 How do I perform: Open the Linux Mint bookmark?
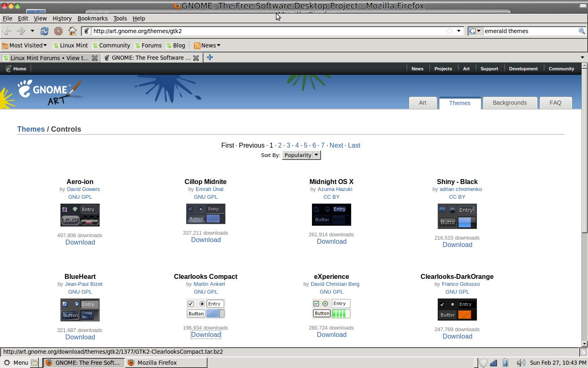coord(71,45)
